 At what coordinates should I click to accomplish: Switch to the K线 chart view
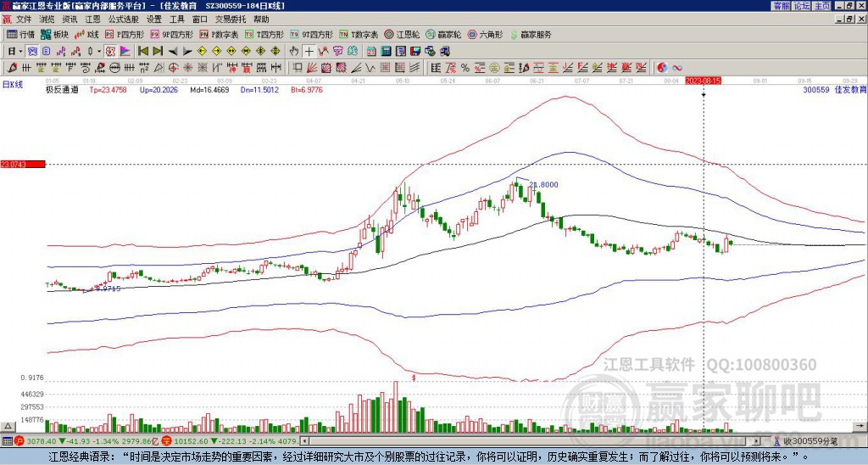(87, 34)
